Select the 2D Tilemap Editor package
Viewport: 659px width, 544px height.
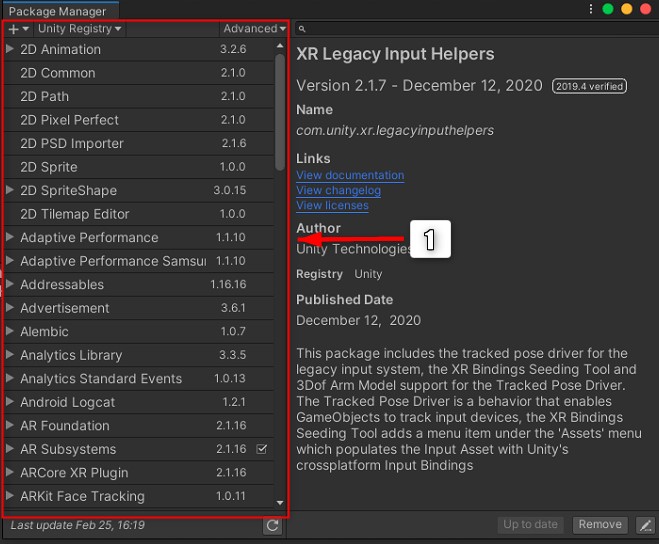[139, 214]
